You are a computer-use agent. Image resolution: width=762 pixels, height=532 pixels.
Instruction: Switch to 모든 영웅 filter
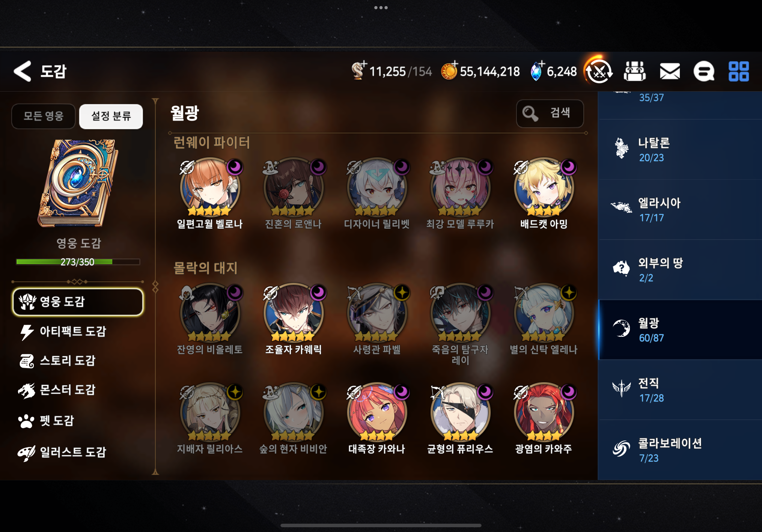pos(43,116)
